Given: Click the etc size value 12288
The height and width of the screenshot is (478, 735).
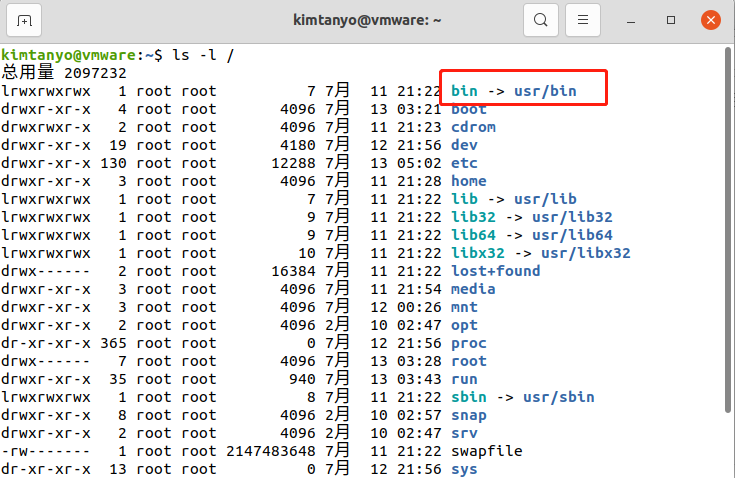Looking at the screenshot, I should coord(293,163).
